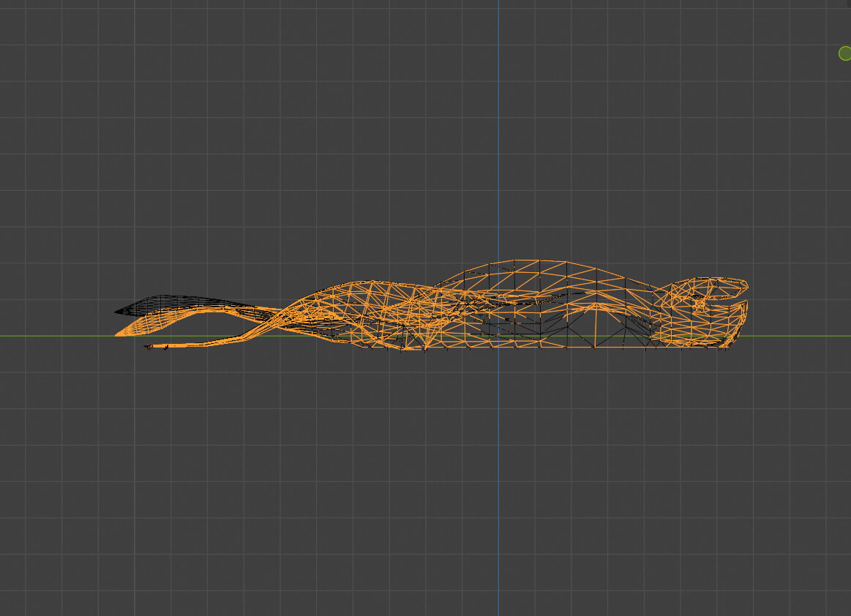Click the rear wheel arch curve

click(x=601, y=309)
